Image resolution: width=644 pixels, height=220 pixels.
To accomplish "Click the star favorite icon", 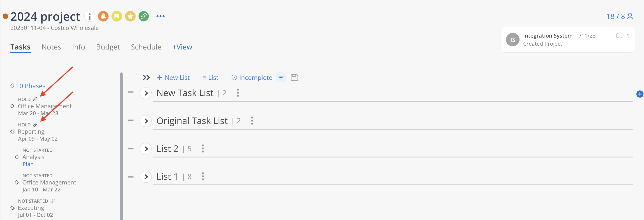I will coord(130,16).
